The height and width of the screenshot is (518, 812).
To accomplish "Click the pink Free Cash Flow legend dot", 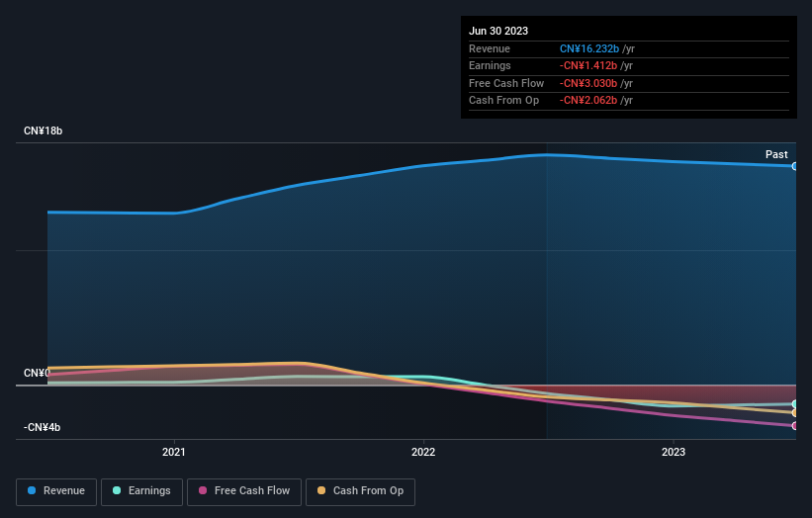I will [x=203, y=490].
